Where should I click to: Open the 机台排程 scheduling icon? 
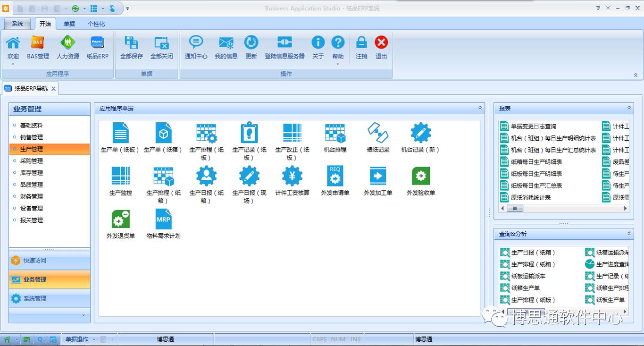[335, 133]
